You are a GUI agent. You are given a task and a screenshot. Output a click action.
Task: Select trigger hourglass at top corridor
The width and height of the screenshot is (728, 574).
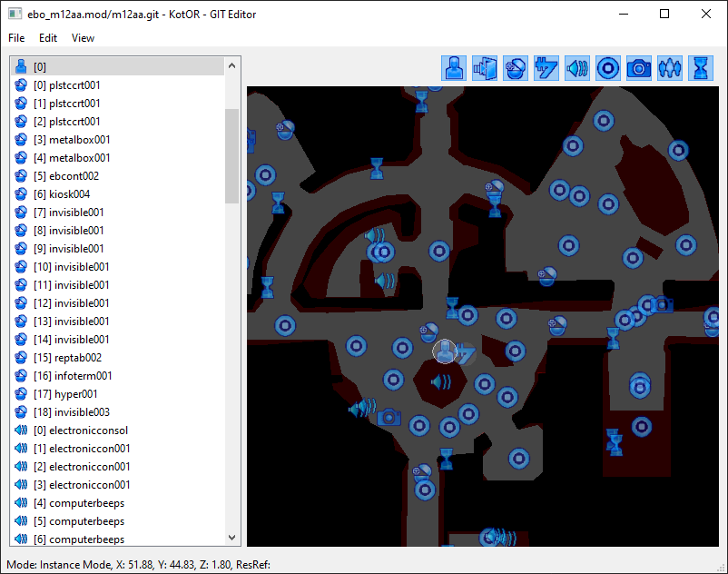pyautogui.click(x=421, y=101)
